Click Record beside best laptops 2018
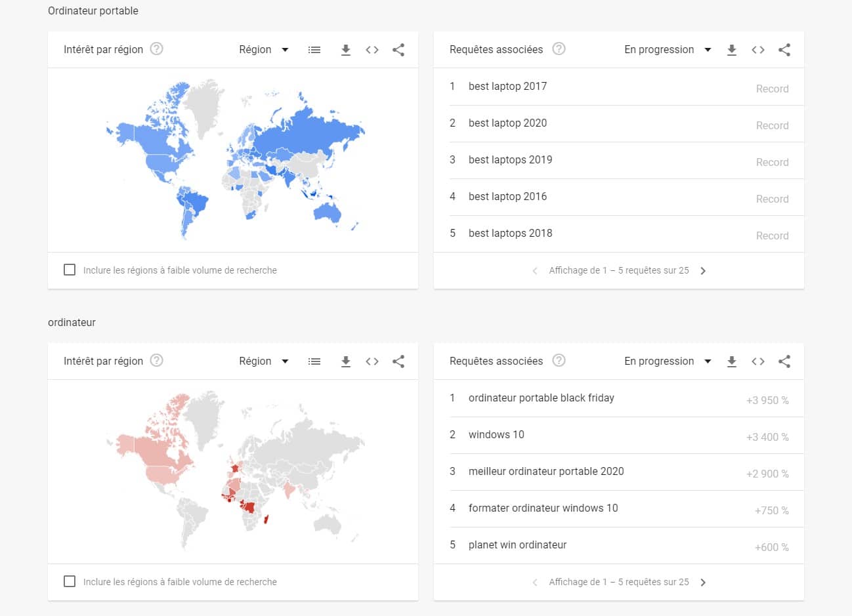The image size is (852, 616). [772, 236]
